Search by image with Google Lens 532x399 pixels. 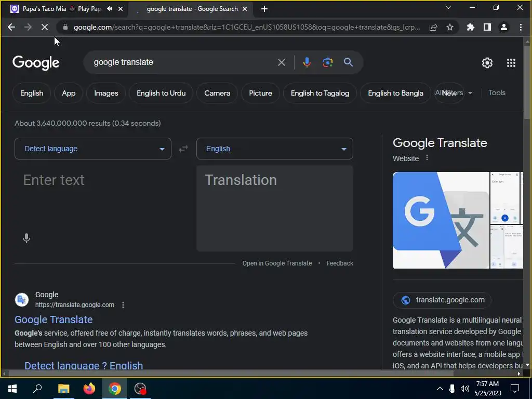(x=328, y=62)
